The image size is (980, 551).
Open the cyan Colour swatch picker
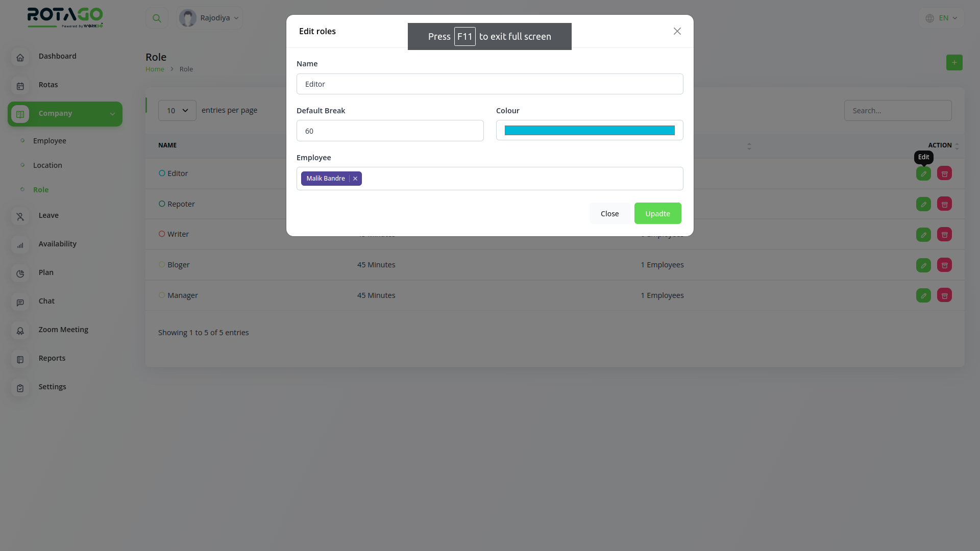pos(589,131)
